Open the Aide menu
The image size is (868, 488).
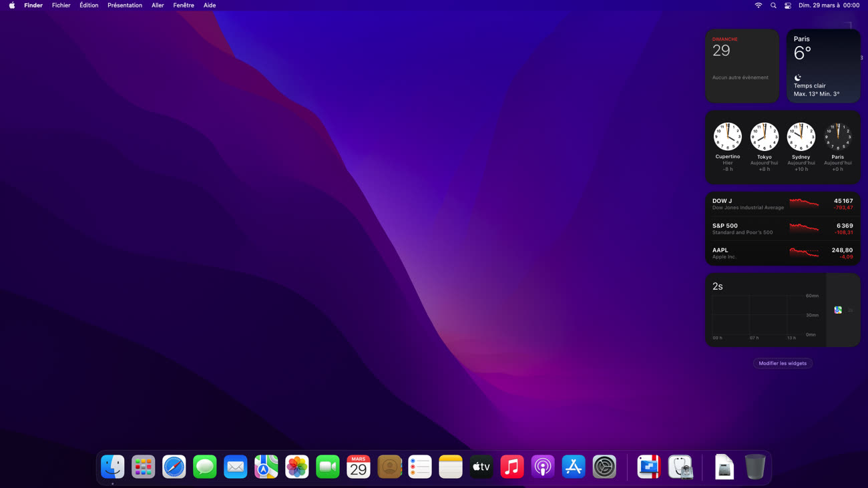tap(210, 5)
